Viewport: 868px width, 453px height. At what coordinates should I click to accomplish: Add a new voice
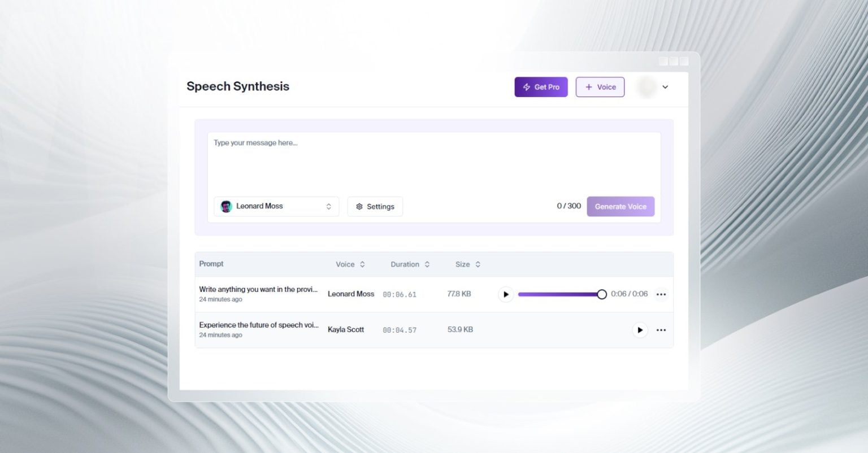600,87
